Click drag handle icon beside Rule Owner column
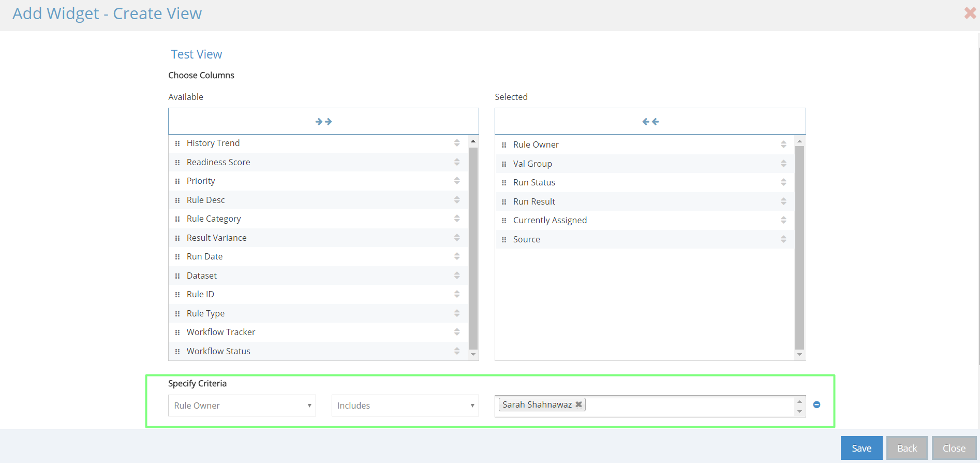Screen dimensions: 980x463 point(504,145)
